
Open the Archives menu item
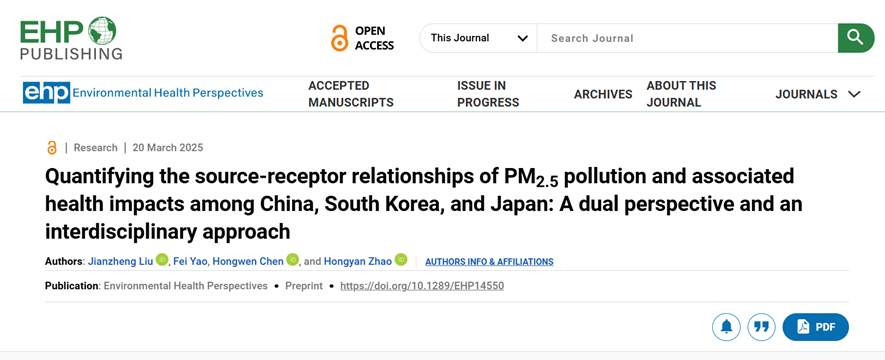click(x=603, y=94)
